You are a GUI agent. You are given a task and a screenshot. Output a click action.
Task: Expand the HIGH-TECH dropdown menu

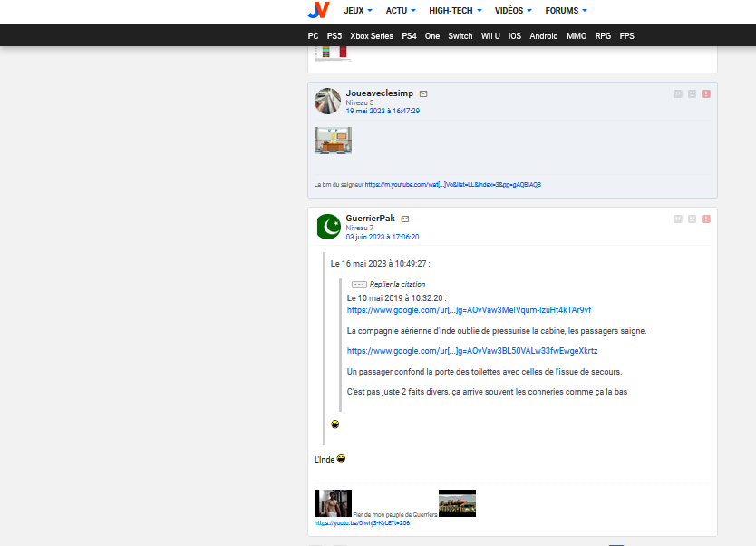pos(455,11)
